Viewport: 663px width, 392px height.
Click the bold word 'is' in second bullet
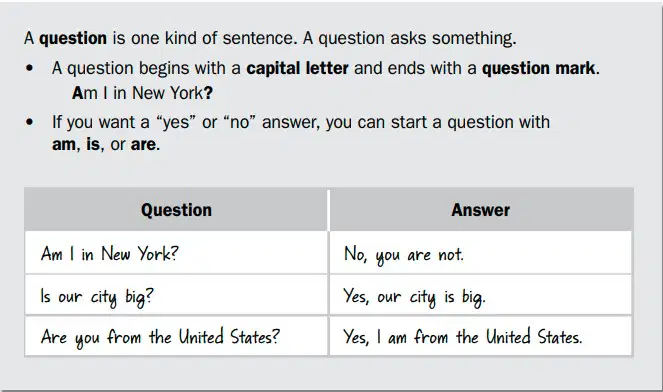point(93,144)
